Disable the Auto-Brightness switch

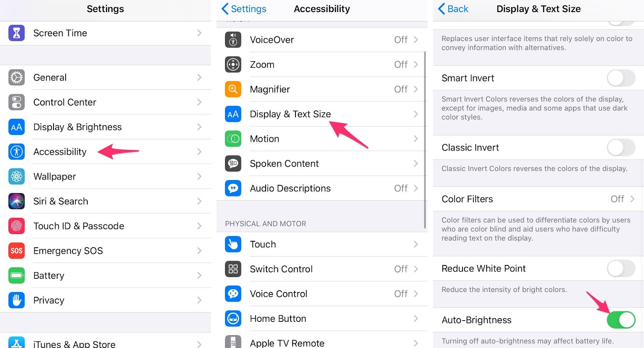coord(621,320)
